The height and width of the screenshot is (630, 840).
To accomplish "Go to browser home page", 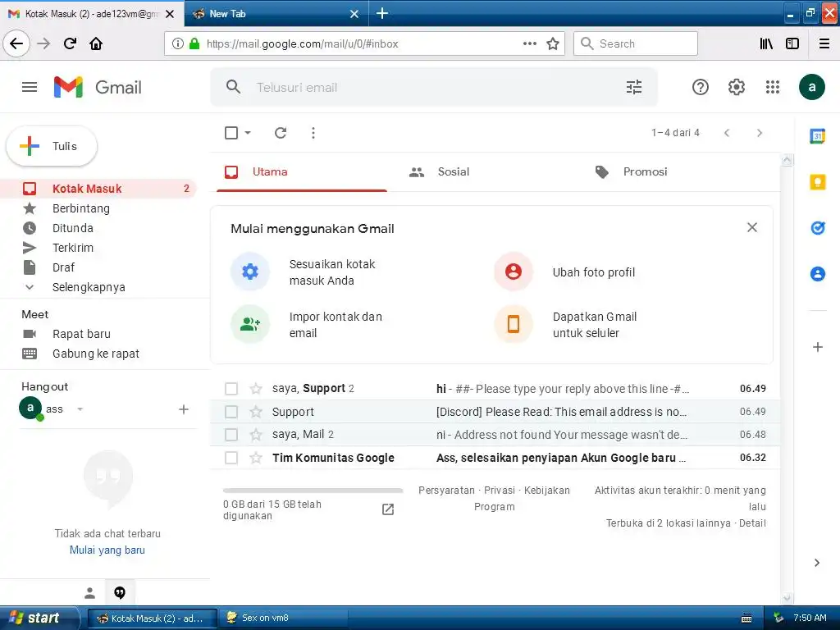I will pyautogui.click(x=96, y=43).
